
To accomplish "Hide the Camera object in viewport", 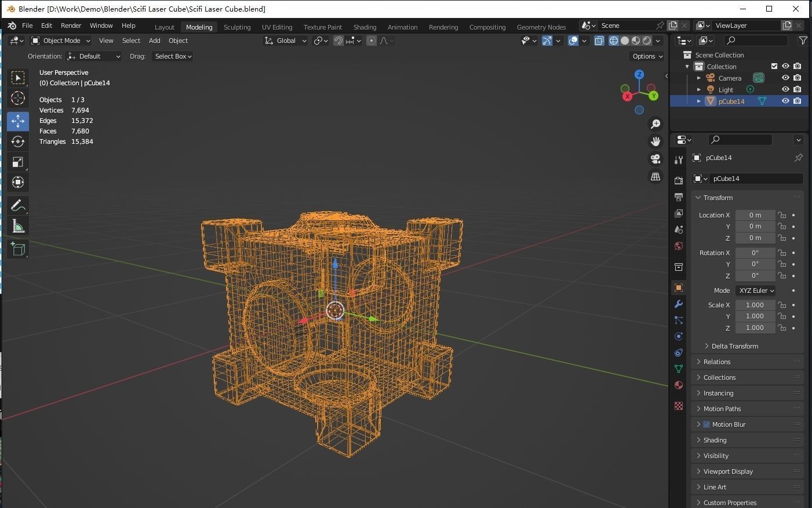I will click(785, 78).
